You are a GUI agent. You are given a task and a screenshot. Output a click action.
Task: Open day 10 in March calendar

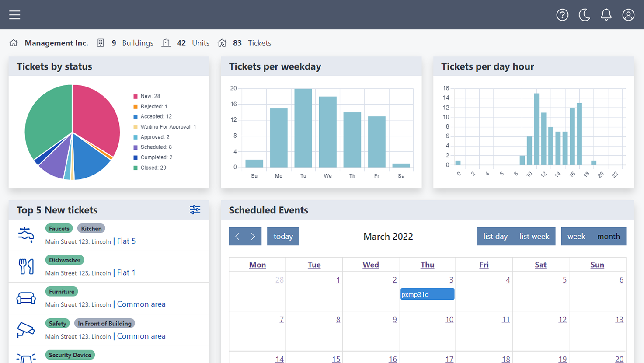(449, 320)
